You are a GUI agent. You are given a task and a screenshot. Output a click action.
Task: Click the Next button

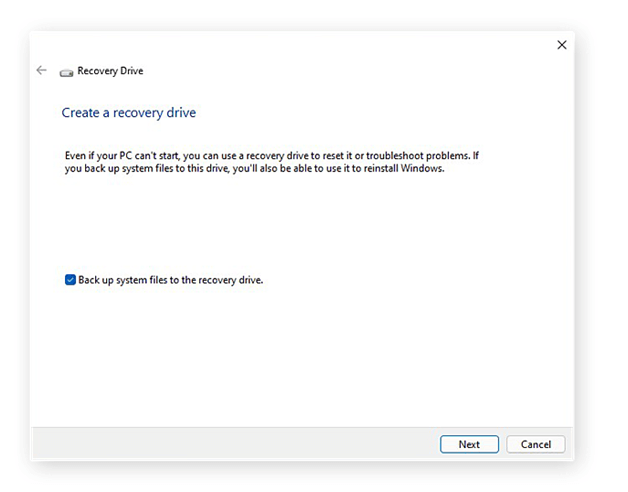469,444
